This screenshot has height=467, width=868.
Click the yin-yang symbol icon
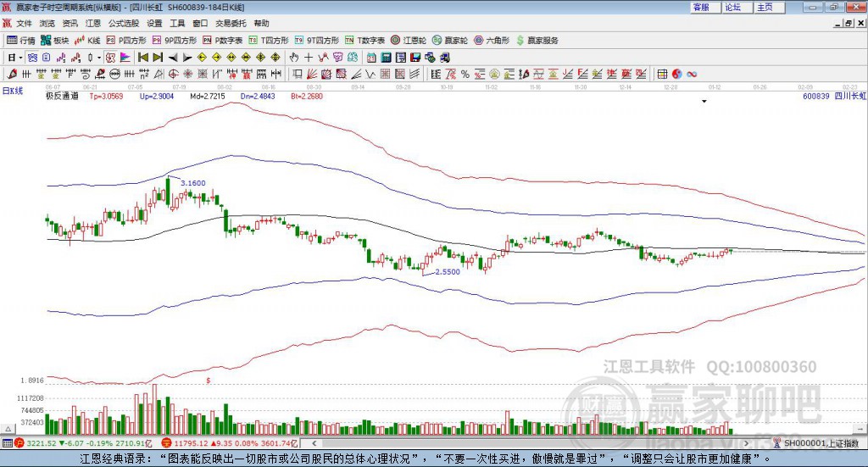tap(677, 74)
